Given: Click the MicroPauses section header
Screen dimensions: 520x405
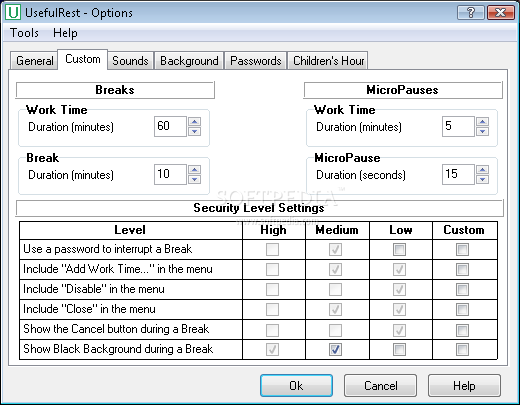Looking at the screenshot, I should tap(403, 90).
